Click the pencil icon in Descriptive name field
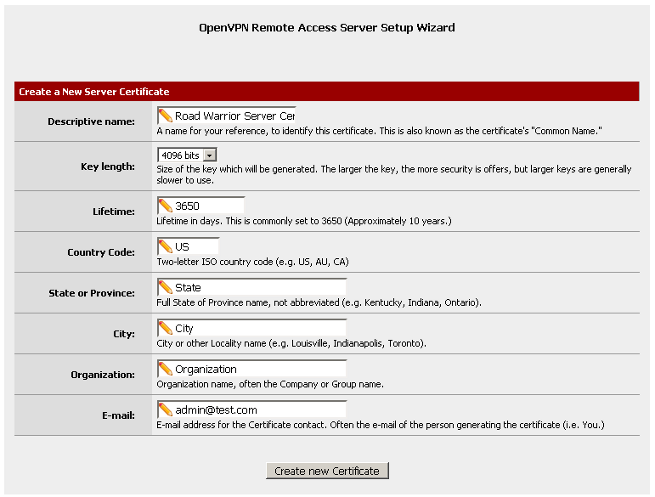The width and height of the screenshot is (655, 497). click(165, 116)
